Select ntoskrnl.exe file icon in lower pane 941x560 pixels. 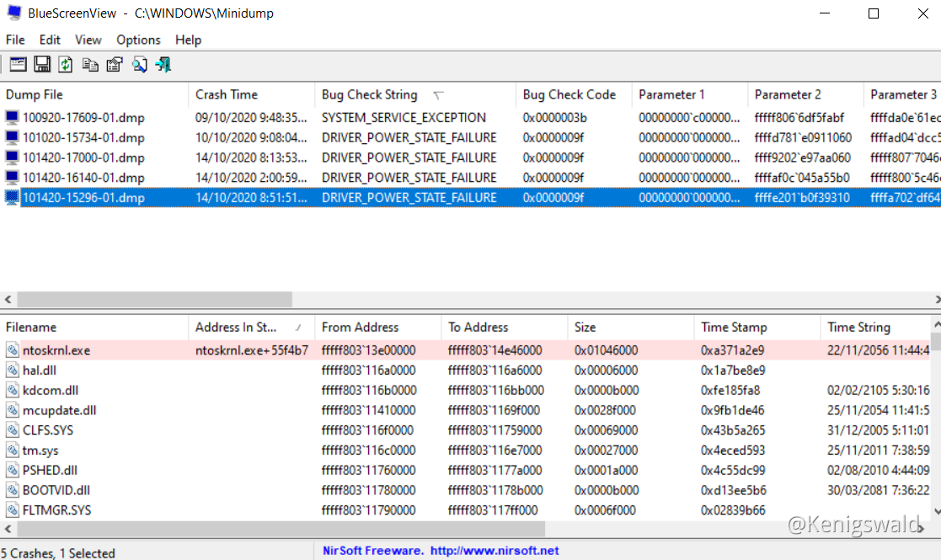13,350
